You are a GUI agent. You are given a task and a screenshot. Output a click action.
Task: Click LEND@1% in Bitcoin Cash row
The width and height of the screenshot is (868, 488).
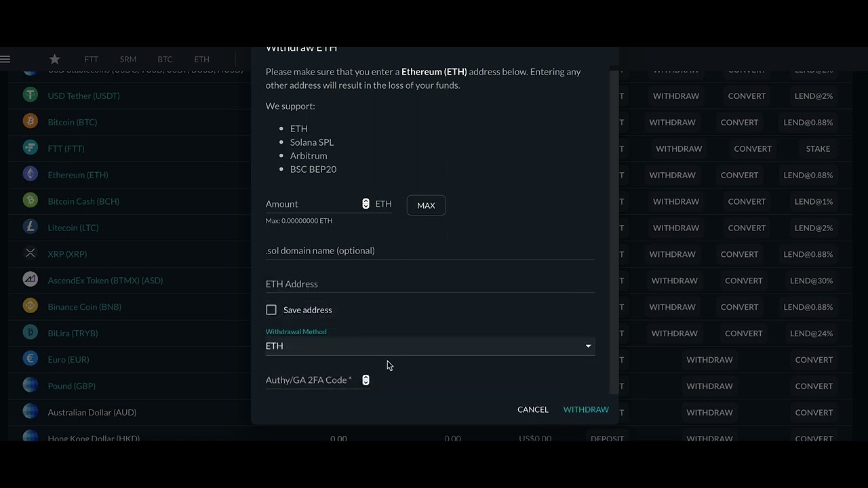point(814,201)
